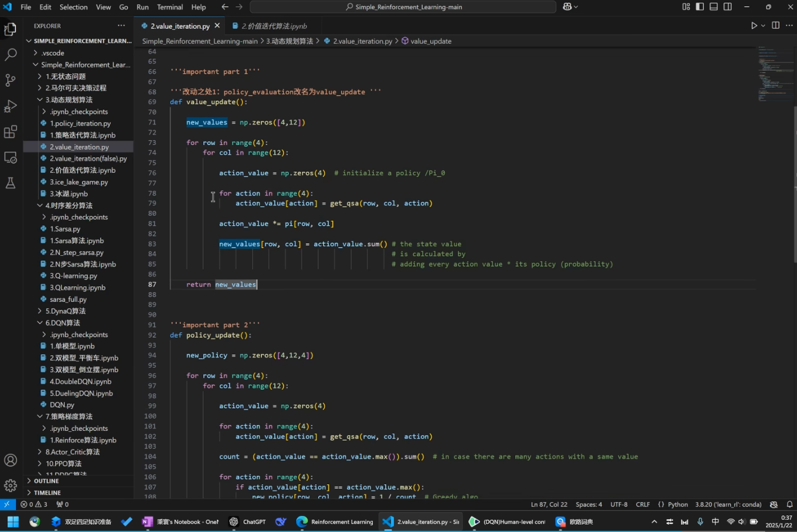Open 3.ice_lake_game.py file
This screenshot has width=797, height=532.
coord(78,182)
